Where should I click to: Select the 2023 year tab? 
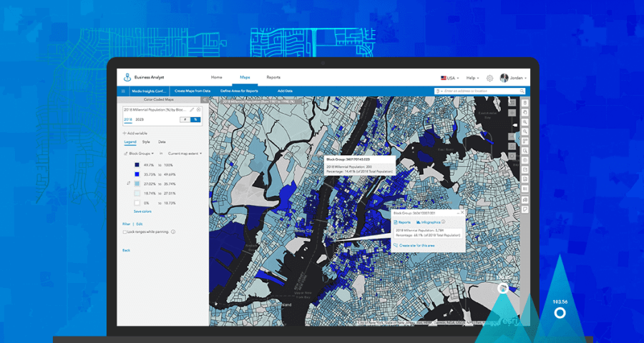click(140, 119)
